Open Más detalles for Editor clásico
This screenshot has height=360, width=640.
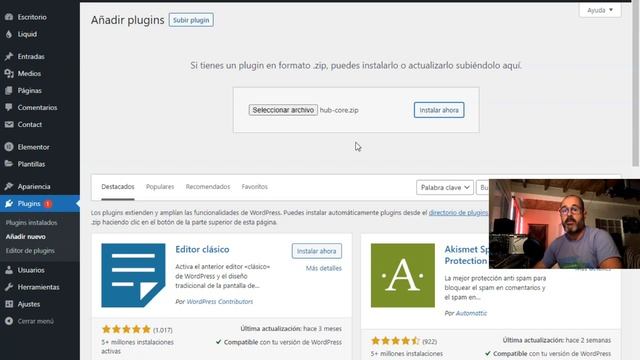[x=324, y=268]
